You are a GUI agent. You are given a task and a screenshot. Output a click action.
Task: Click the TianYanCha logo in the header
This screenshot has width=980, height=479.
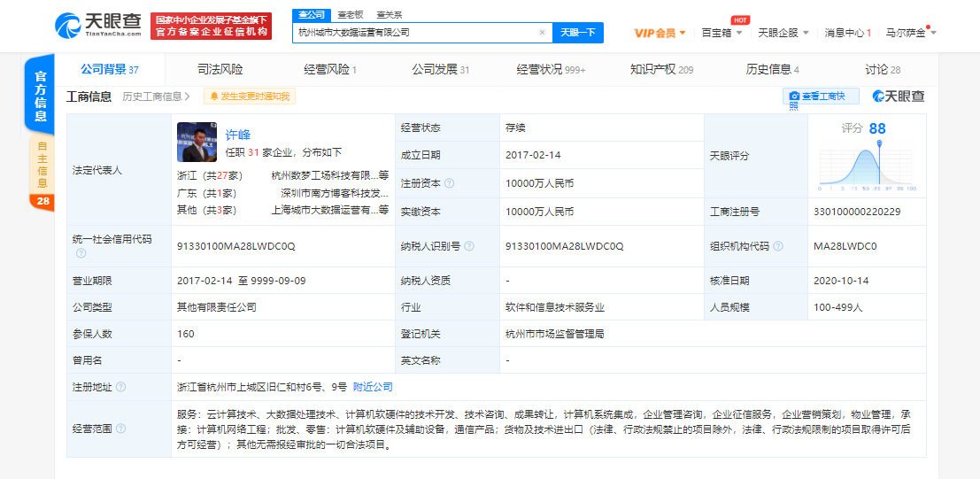pos(97,26)
